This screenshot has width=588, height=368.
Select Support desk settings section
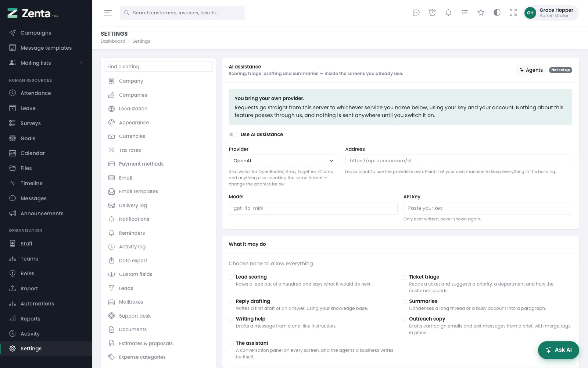pos(158,316)
